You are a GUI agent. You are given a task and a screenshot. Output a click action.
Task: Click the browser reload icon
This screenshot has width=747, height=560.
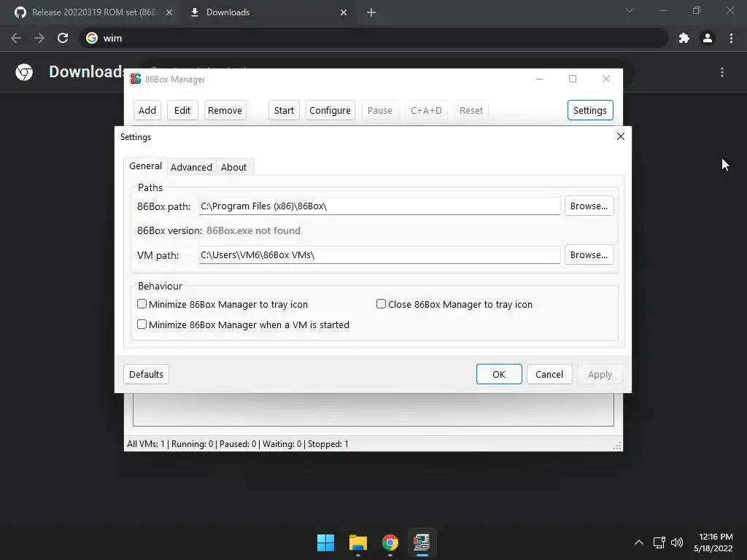tap(63, 38)
